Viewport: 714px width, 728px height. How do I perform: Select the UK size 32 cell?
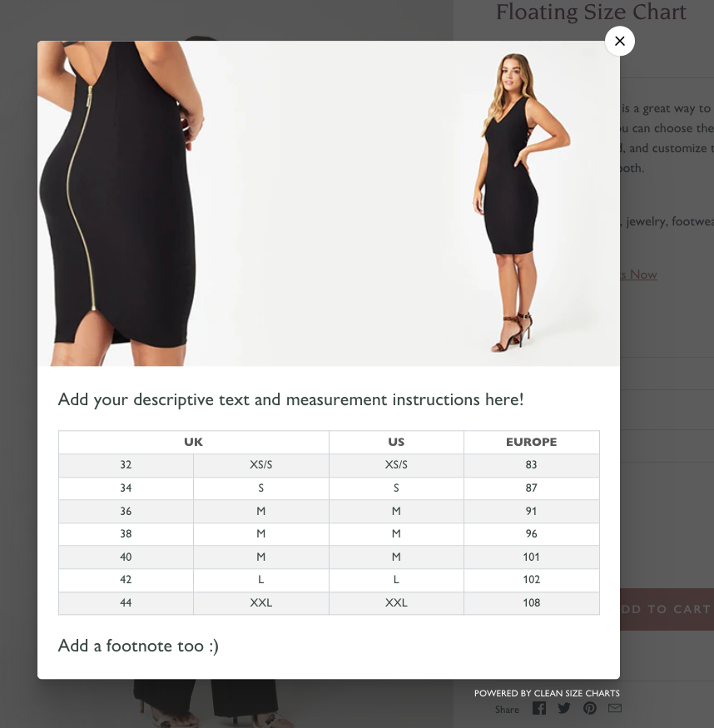click(x=126, y=465)
